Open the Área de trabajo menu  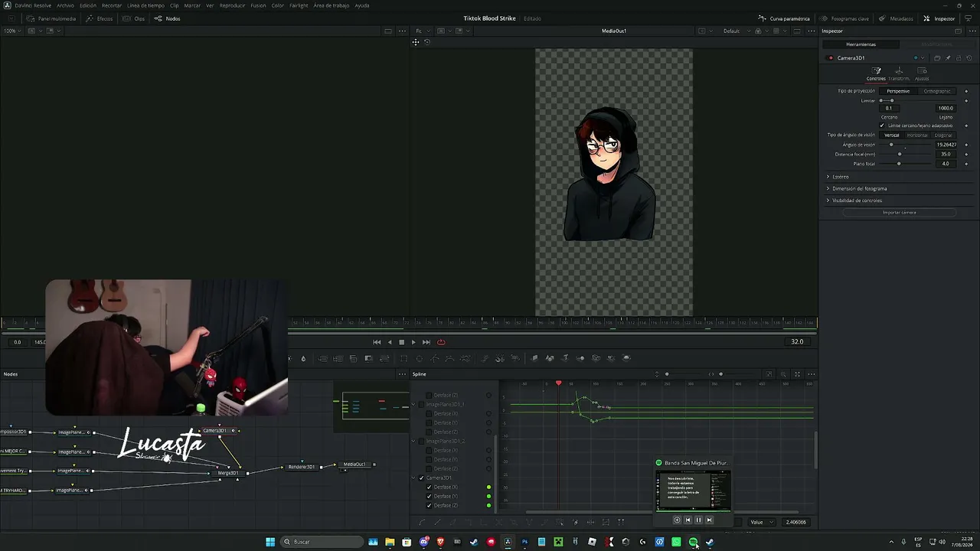tap(331, 5)
